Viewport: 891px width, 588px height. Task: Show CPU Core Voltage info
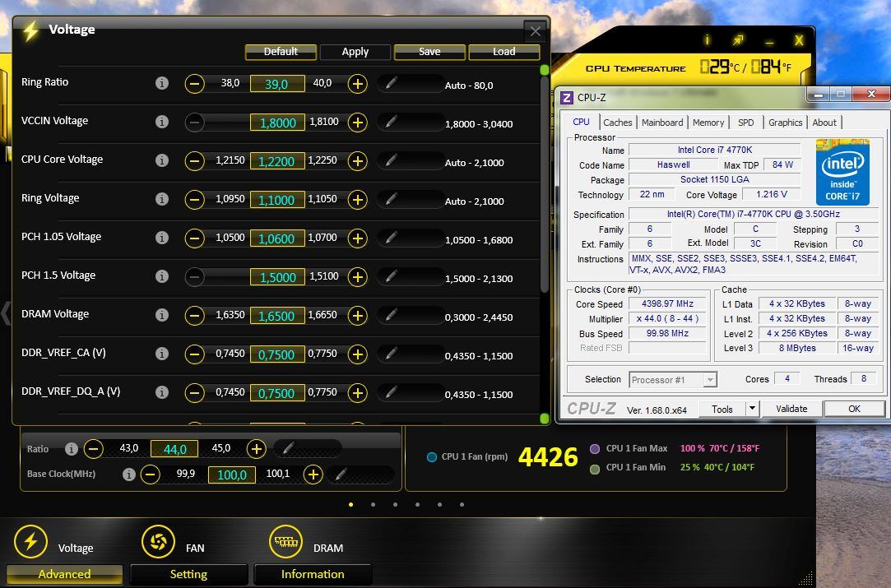tap(162, 160)
